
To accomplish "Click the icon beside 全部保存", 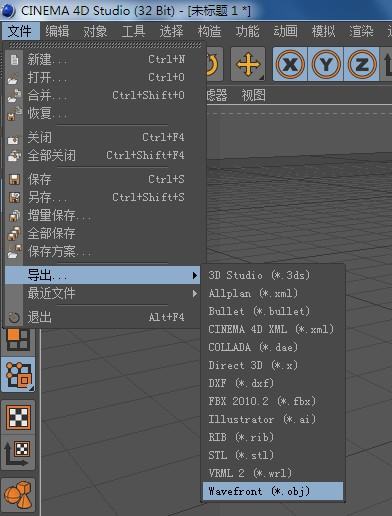I will point(14,234).
